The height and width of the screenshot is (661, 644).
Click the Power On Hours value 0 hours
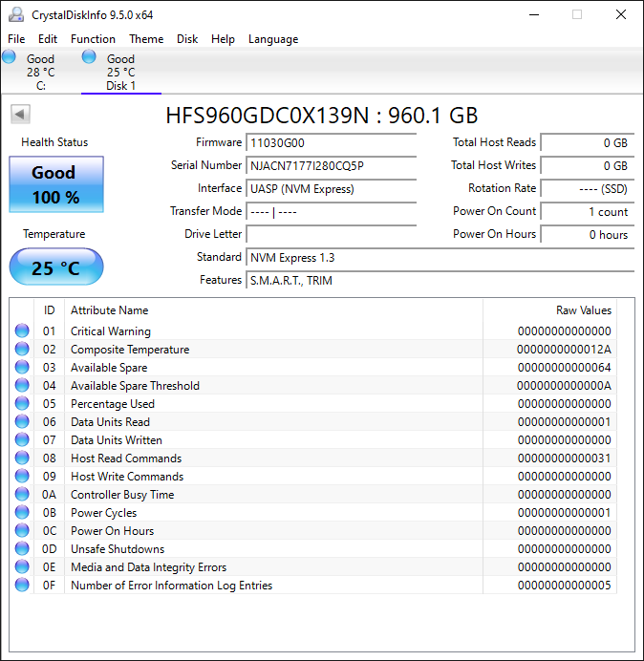pos(588,234)
